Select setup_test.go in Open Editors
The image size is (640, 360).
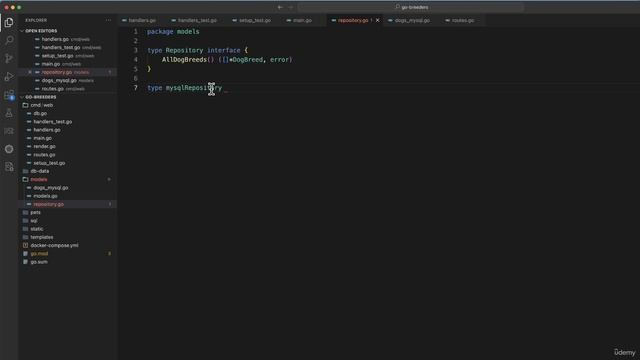click(57, 56)
